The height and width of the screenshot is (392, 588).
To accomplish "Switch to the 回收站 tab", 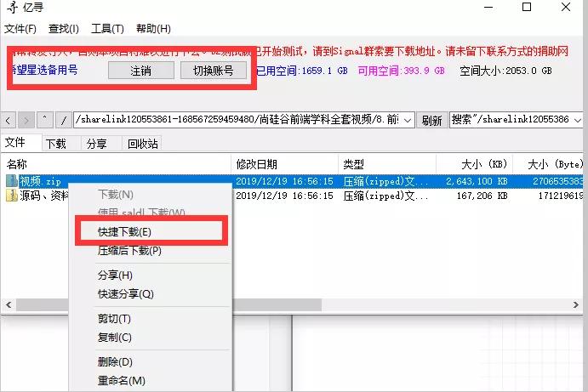I will tap(142, 144).
